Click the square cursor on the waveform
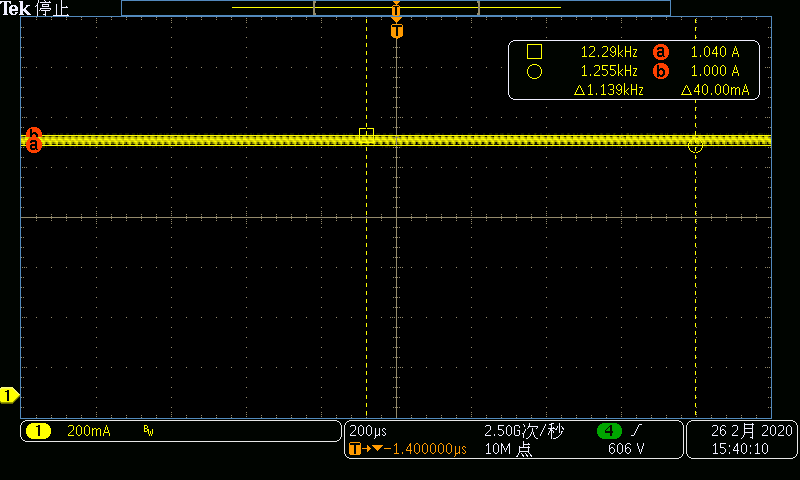The image size is (800, 480). [366, 135]
